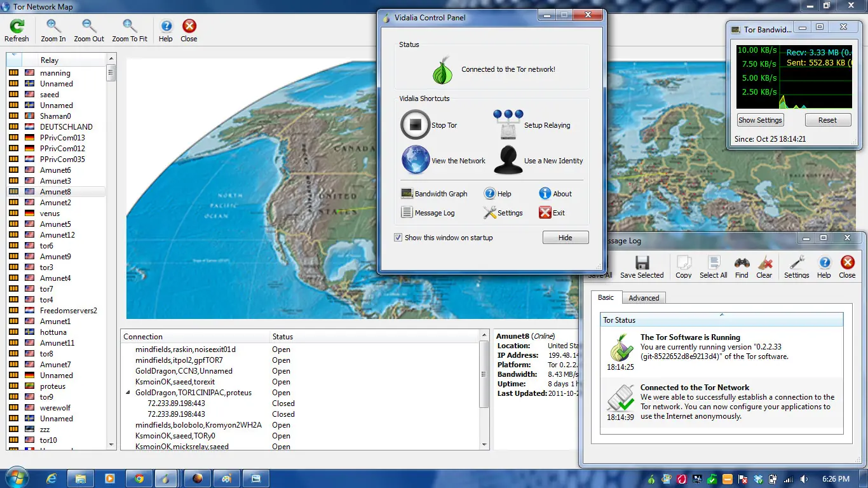Open Help in the Message Log toolbar

(824, 267)
